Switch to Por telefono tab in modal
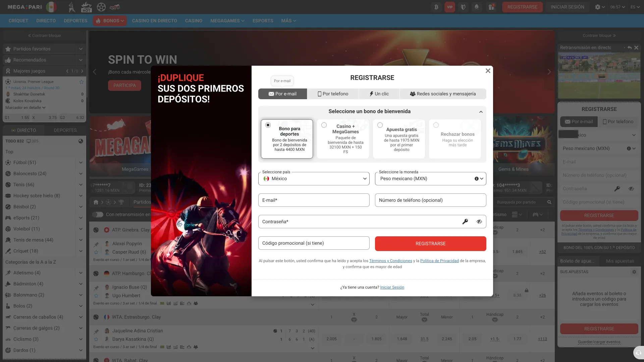644x362 pixels. (x=333, y=94)
